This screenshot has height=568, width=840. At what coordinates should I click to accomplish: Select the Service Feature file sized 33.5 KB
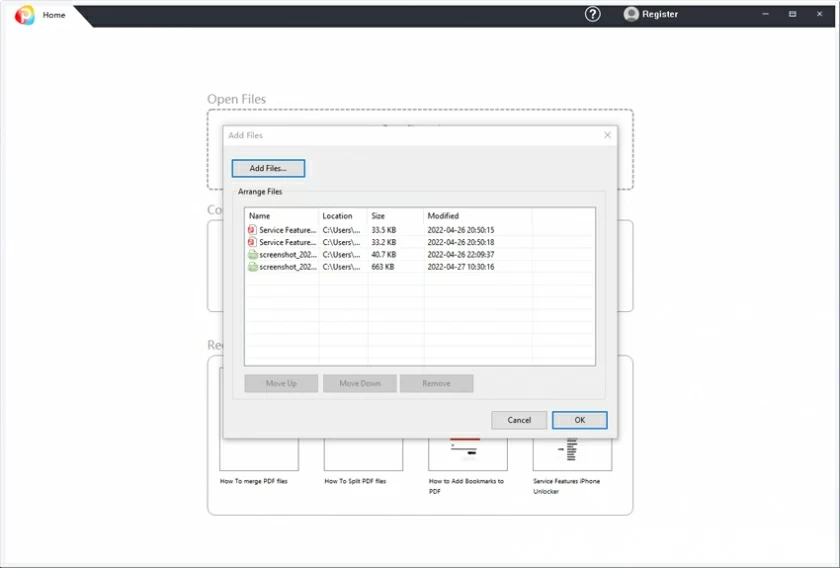pyautogui.click(x=420, y=230)
